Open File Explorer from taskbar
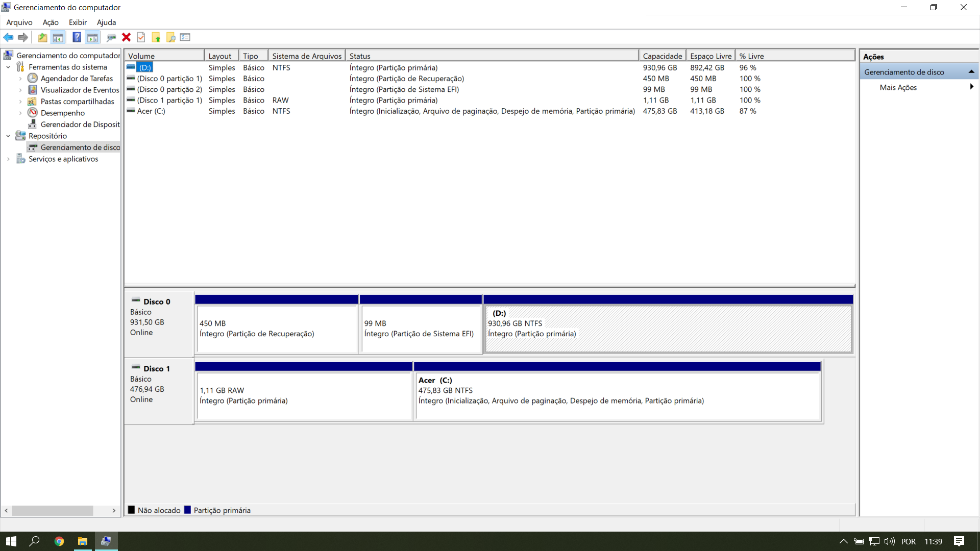 point(82,541)
